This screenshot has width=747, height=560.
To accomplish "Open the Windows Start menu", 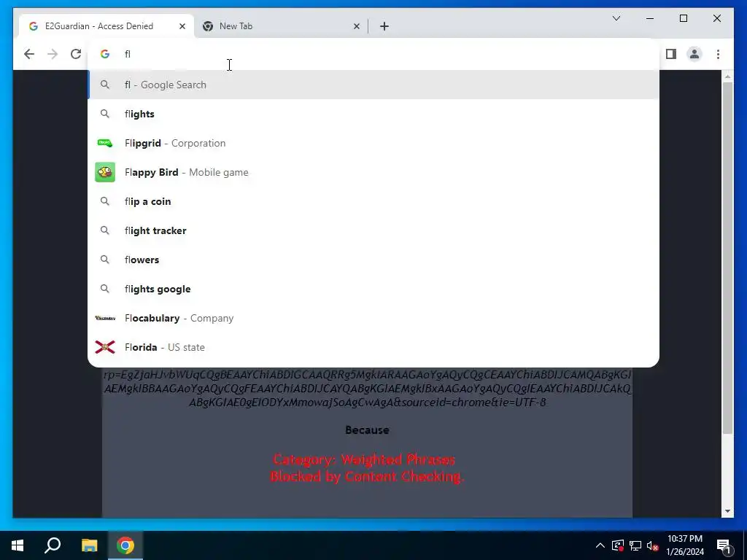I will point(18,545).
